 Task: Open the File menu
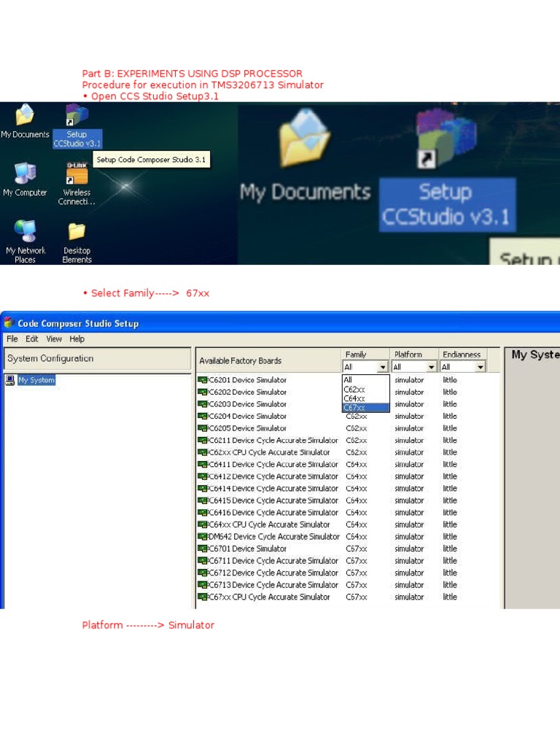coord(12,339)
